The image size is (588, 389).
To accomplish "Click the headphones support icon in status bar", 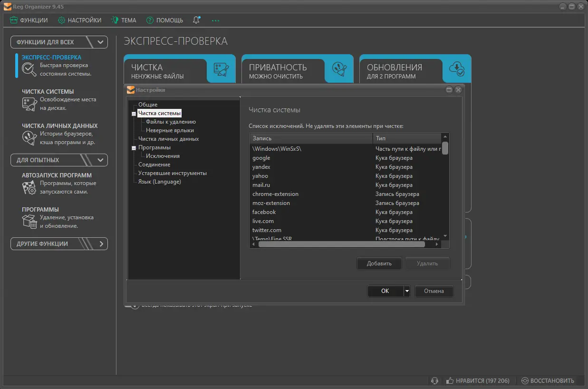I will coord(435,380).
